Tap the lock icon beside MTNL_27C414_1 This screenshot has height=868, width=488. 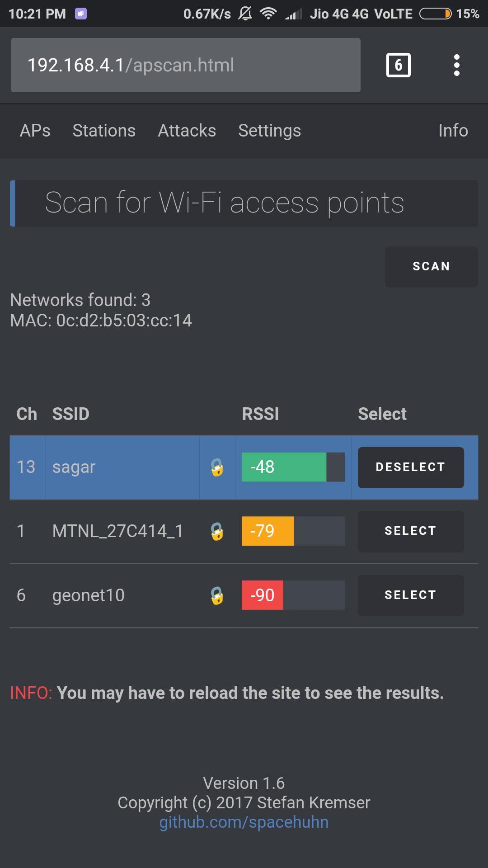click(217, 531)
